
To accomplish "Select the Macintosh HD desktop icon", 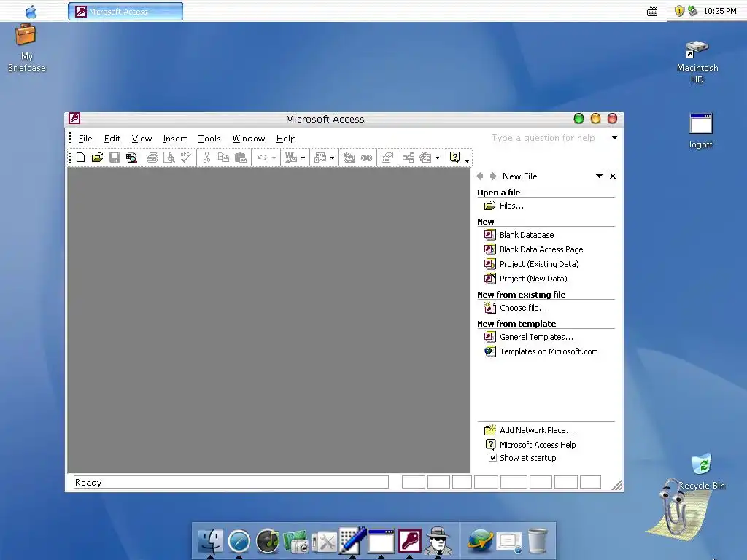I will pyautogui.click(x=697, y=62).
